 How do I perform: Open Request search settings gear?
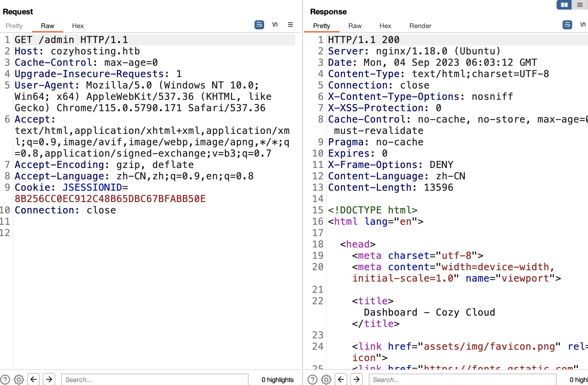pyautogui.click(x=19, y=379)
